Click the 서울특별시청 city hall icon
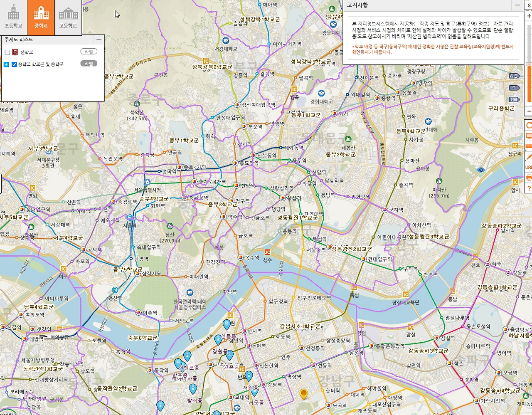 [148, 183]
